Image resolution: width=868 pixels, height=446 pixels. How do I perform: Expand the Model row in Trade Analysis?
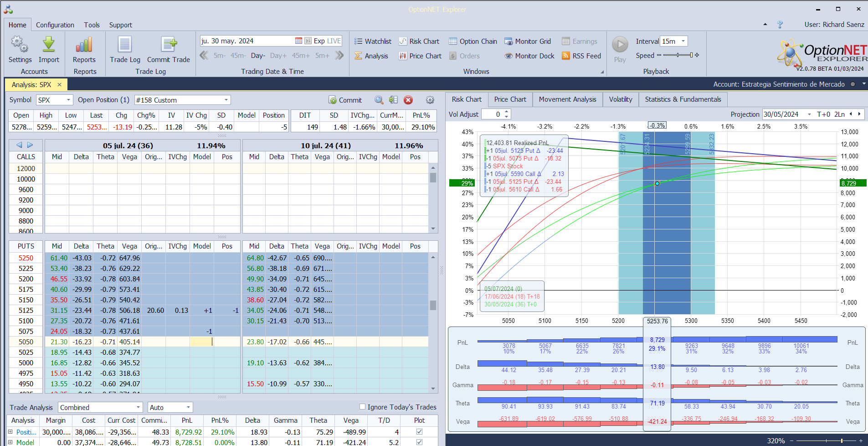[x=10, y=442]
